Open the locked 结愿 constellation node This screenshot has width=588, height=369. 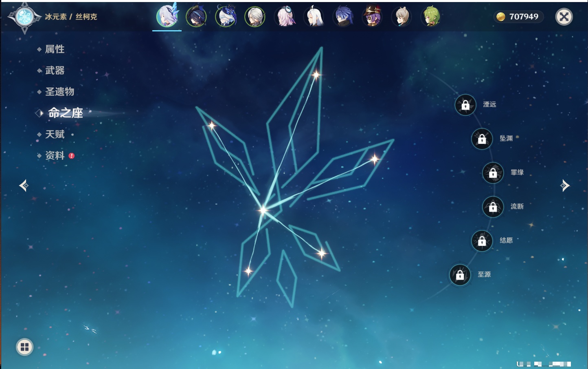(482, 241)
